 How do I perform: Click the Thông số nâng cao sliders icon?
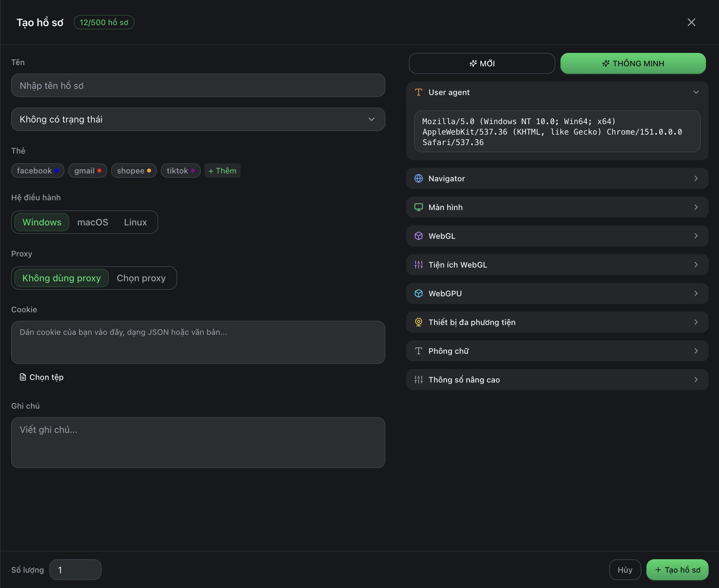coord(418,380)
